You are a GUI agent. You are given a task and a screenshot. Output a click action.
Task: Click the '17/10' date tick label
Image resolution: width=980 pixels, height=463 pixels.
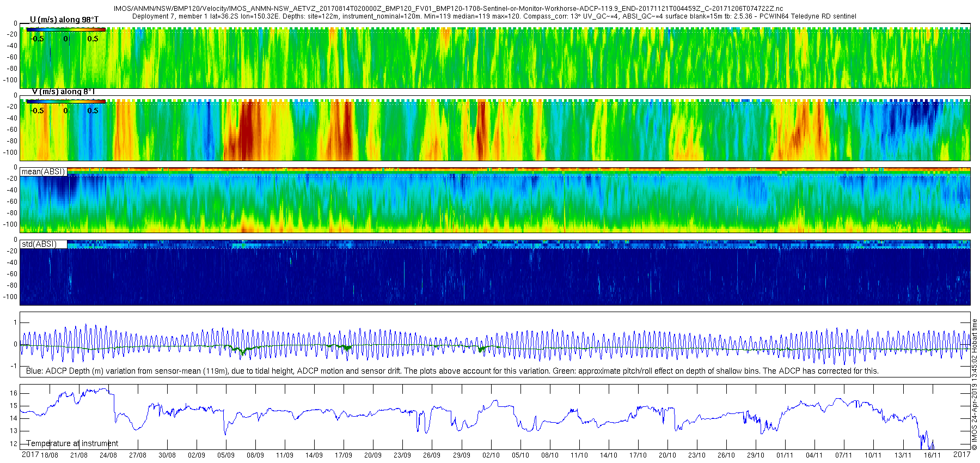click(638, 455)
